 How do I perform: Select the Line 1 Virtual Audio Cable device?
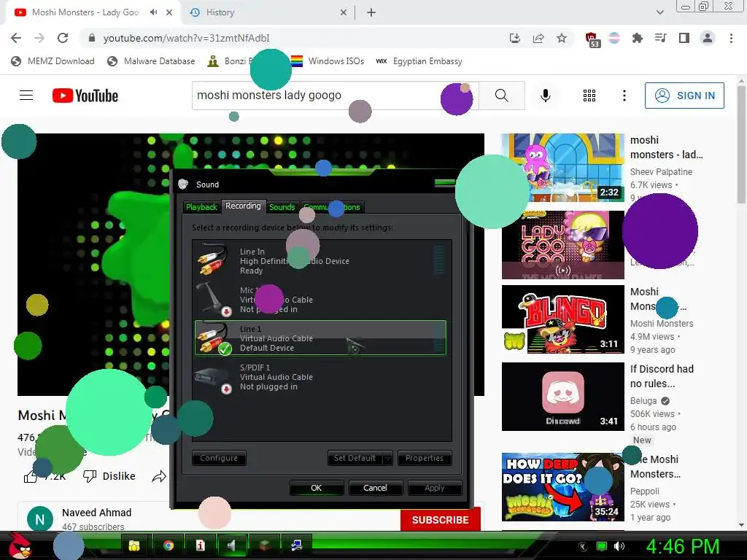pyautogui.click(x=320, y=338)
